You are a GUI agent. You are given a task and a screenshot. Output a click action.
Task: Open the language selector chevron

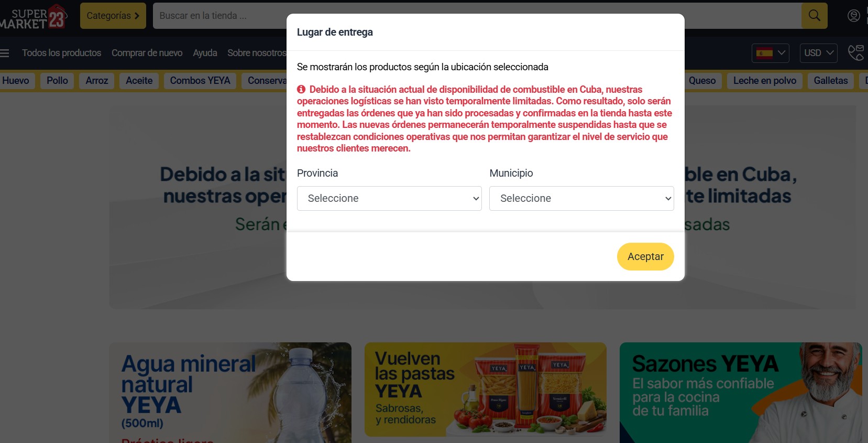[782, 53]
